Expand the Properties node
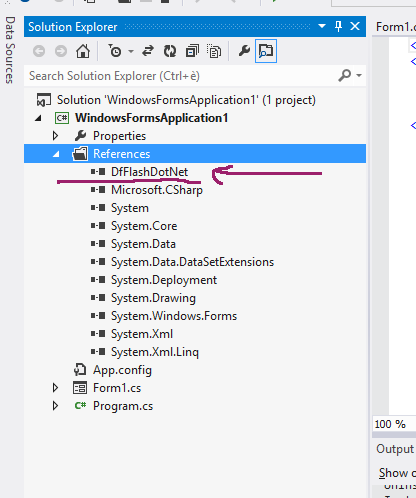This screenshot has width=416, height=498. click(x=56, y=136)
